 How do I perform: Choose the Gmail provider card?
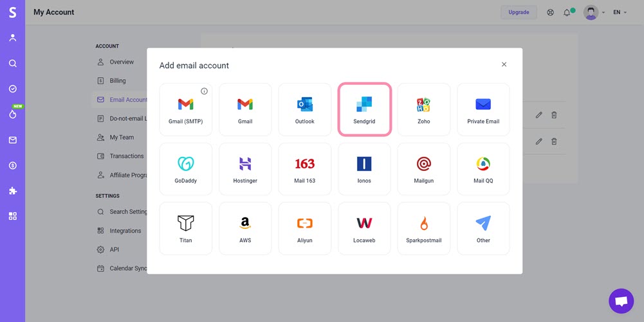[x=245, y=109]
